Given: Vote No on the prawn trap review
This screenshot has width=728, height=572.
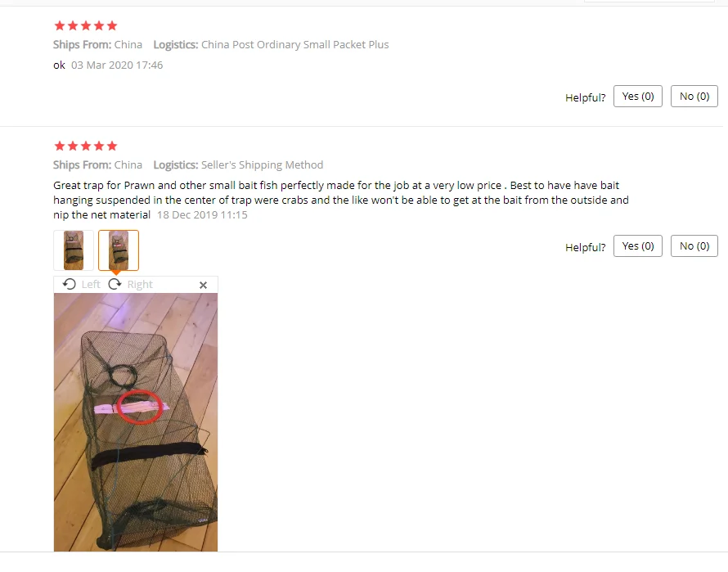Looking at the screenshot, I should pos(694,245).
